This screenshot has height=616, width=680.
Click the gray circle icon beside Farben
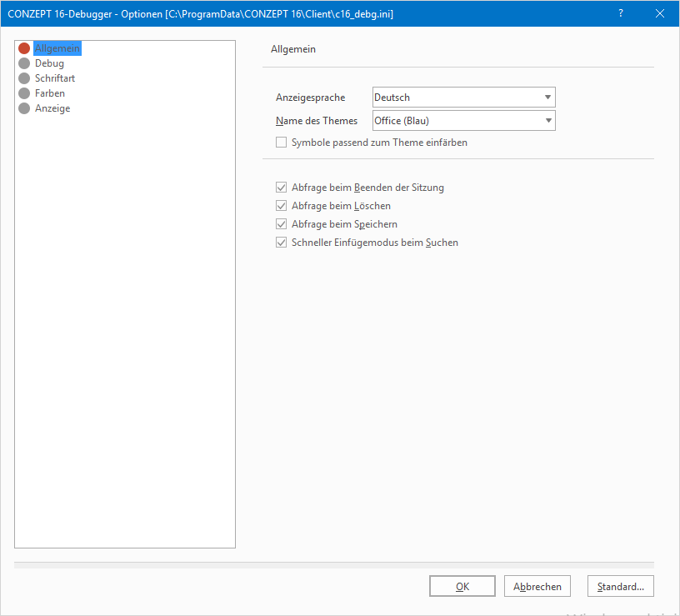tap(24, 93)
